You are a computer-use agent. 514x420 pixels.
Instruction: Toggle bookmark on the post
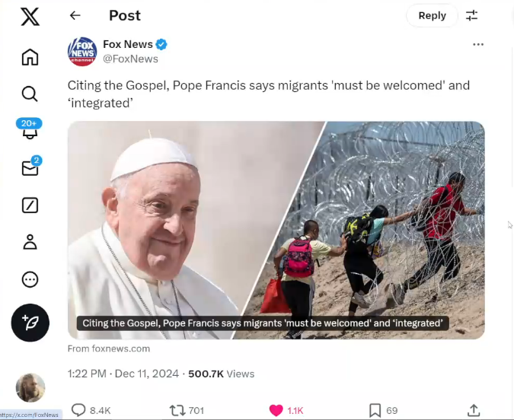pyautogui.click(x=375, y=410)
